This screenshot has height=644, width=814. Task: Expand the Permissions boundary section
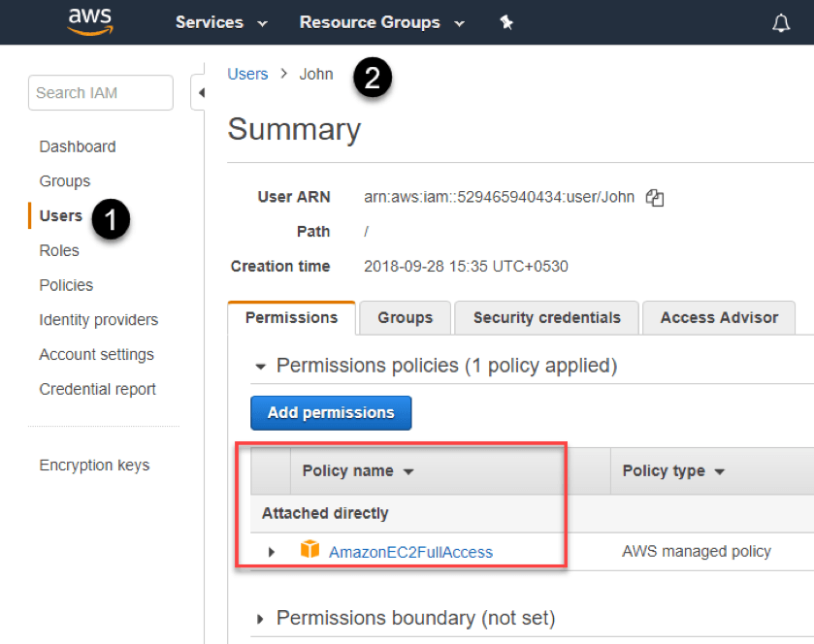tap(260, 619)
